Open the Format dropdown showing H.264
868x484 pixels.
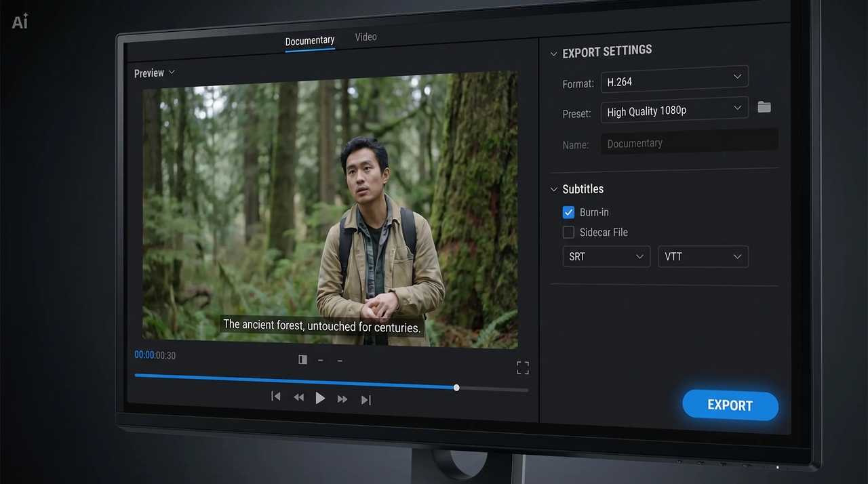pyautogui.click(x=674, y=79)
